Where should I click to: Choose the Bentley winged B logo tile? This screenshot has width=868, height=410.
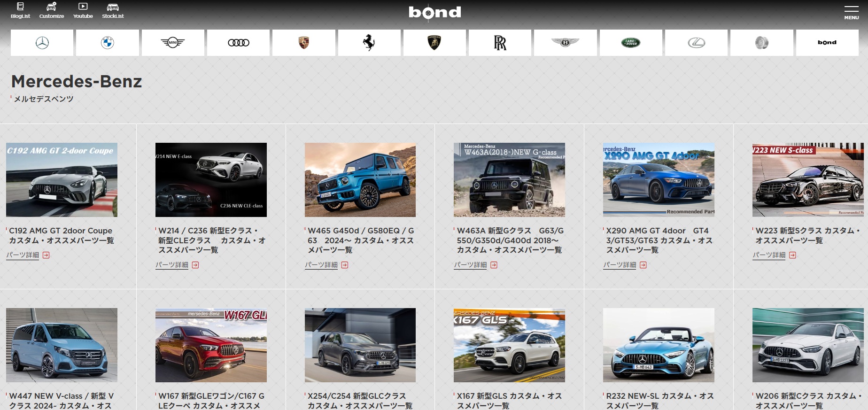[x=566, y=43]
